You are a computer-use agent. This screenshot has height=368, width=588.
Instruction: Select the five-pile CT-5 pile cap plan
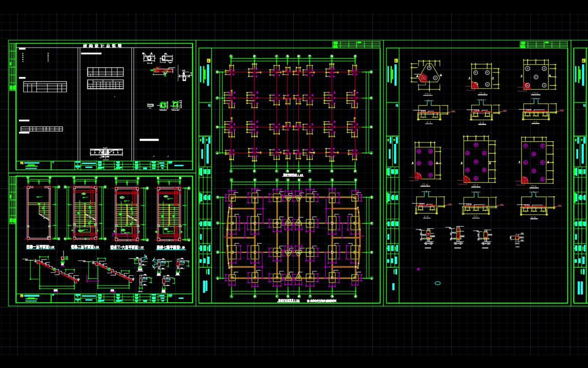(x=537, y=76)
